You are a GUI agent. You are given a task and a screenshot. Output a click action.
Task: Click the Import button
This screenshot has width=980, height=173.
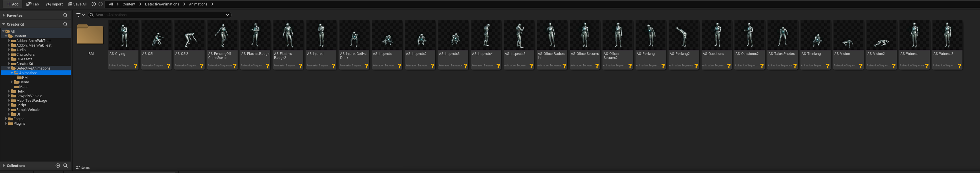[54, 4]
